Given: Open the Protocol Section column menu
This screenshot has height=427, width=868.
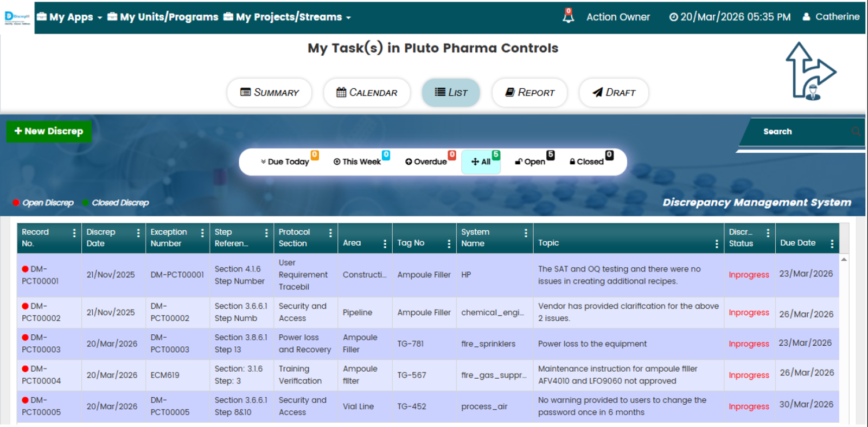Looking at the screenshot, I should click(x=330, y=232).
